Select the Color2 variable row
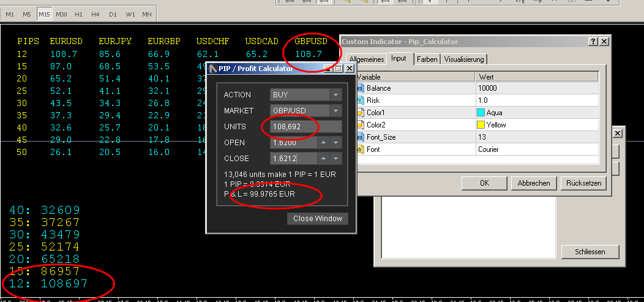Viewport: 644px width, 302px height. (x=477, y=125)
